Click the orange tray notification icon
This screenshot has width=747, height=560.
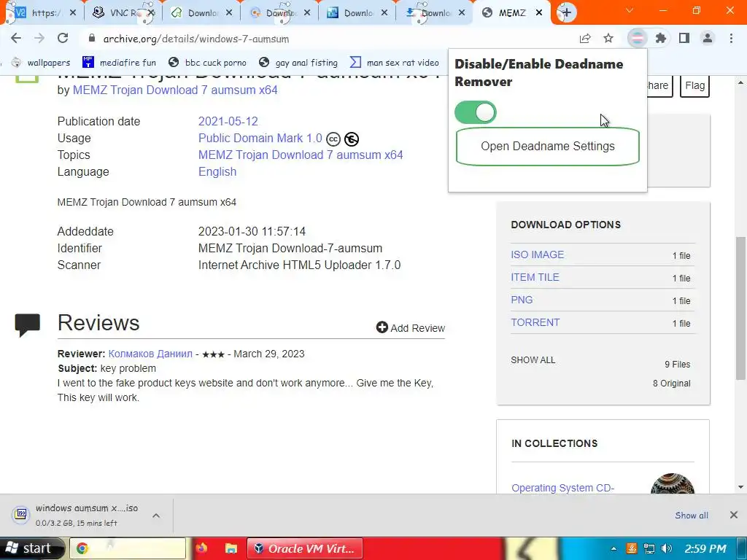tap(631, 548)
